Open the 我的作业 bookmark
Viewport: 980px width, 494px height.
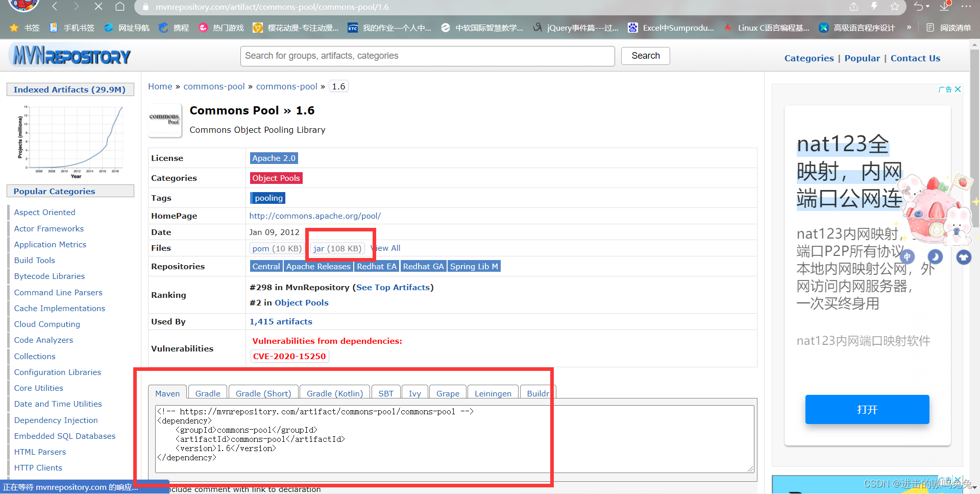click(389, 28)
